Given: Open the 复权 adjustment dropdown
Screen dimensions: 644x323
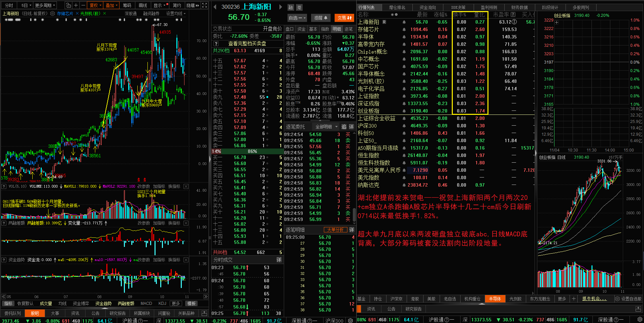Looking at the screenshot, I should tap(95, 5).
